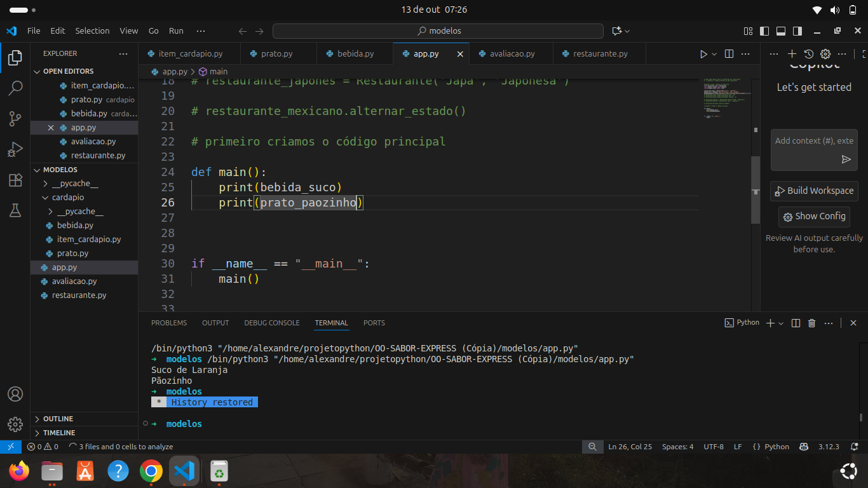Open the Run and Debug view
868x488 pixels.
(15, 150)
